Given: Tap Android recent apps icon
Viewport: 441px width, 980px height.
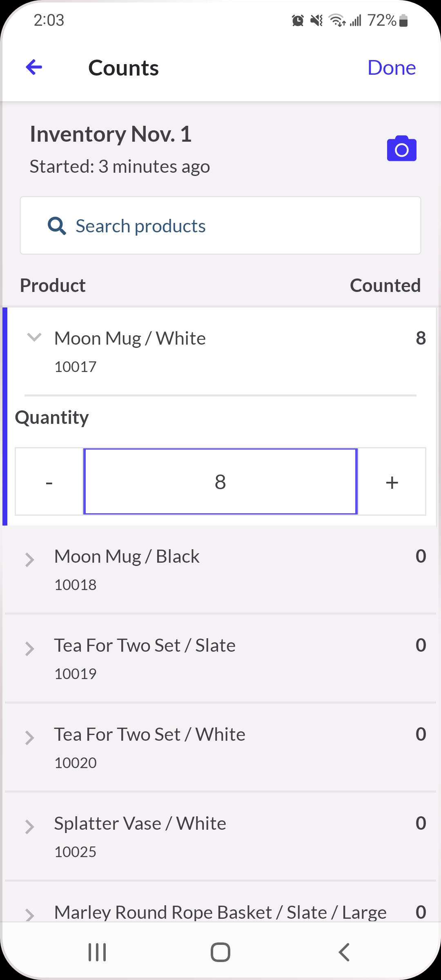Looking at the screenshot, I should 97,952.
